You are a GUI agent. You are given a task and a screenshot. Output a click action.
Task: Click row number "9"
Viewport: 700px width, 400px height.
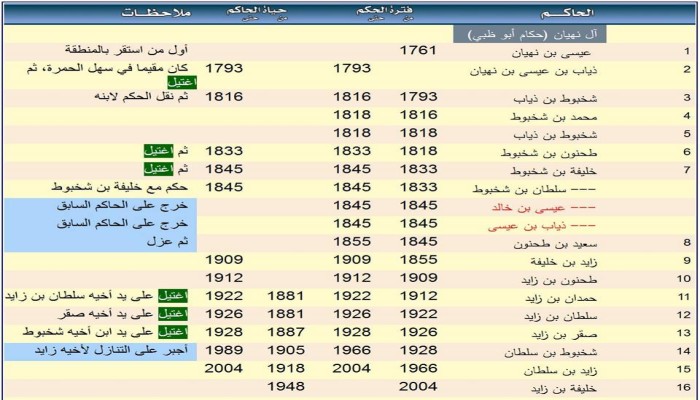(x=687, y=262)
